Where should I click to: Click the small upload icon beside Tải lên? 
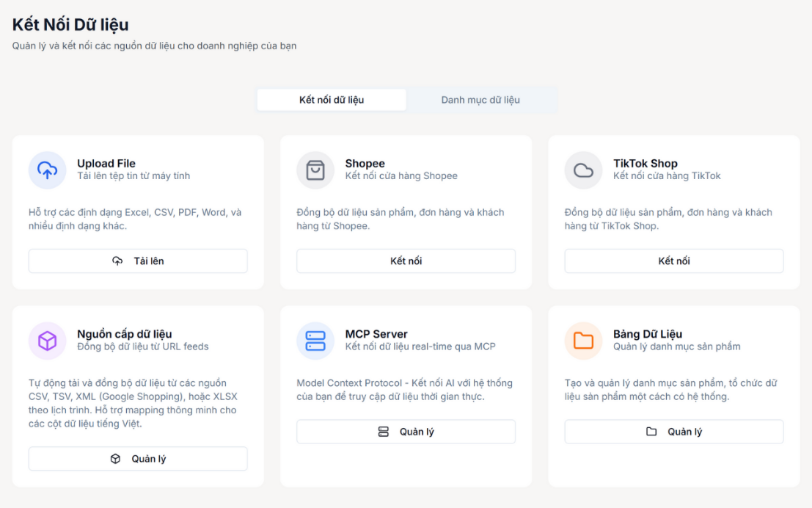point(117,261)
